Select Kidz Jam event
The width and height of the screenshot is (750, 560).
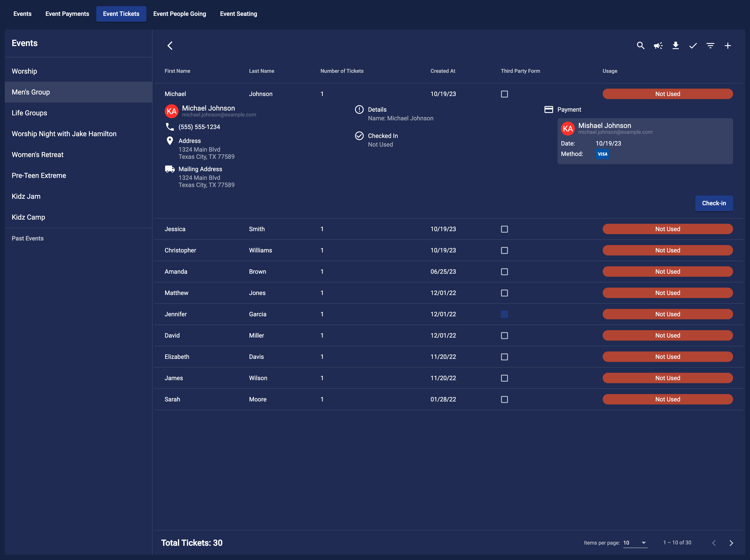point(78,196)
